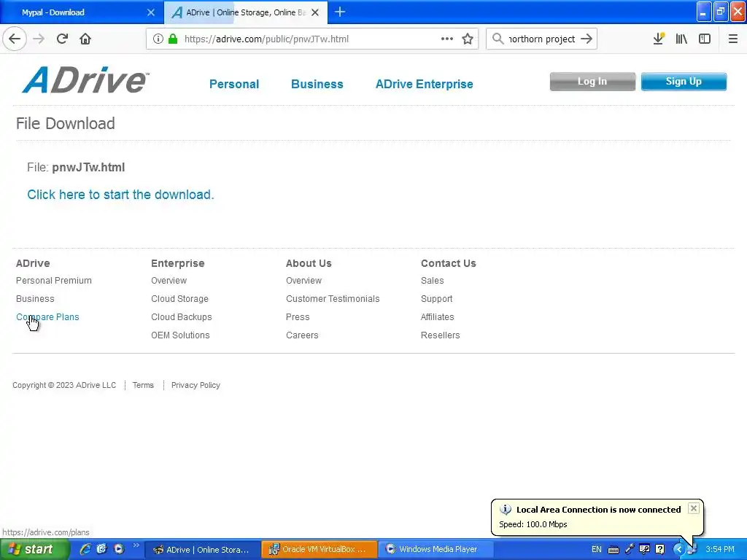Open the Personal navigation menu
The width and height of the screenshot is (747, 560).
234,85
